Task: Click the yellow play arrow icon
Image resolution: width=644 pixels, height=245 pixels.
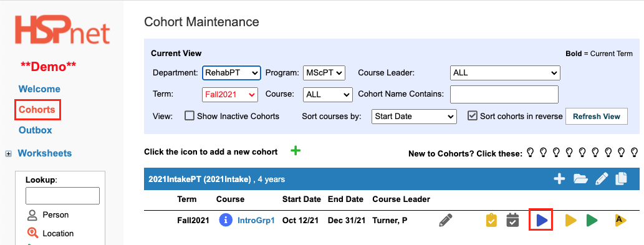Action: point(570,221)
